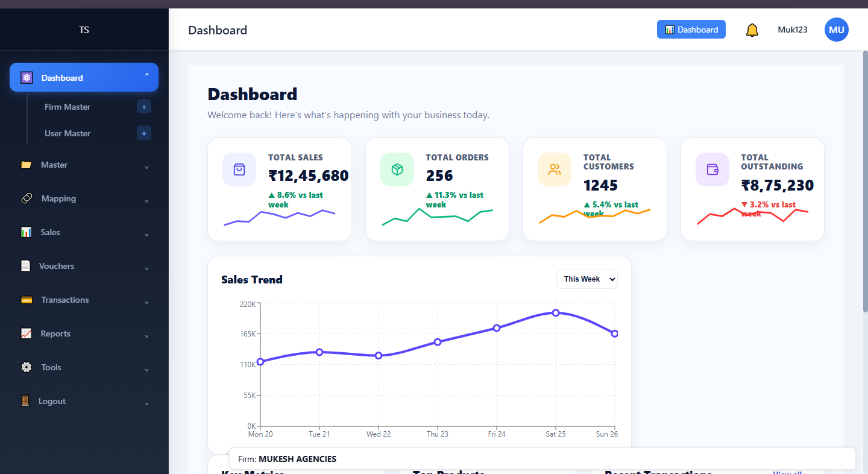Click the Sun 26 data point on chart
The width and height of the screenshot is (868, 474).
pos(615,333)
